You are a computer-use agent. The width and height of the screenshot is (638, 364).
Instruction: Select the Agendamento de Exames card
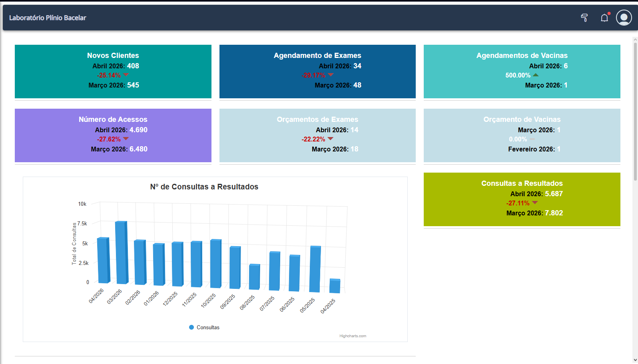pos(317,72)
